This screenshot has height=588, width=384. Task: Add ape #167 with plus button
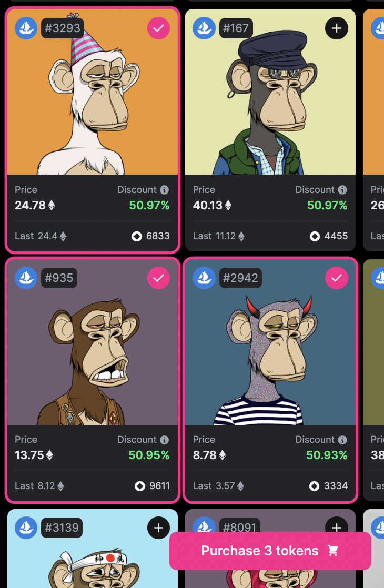(x=337, y=28)
